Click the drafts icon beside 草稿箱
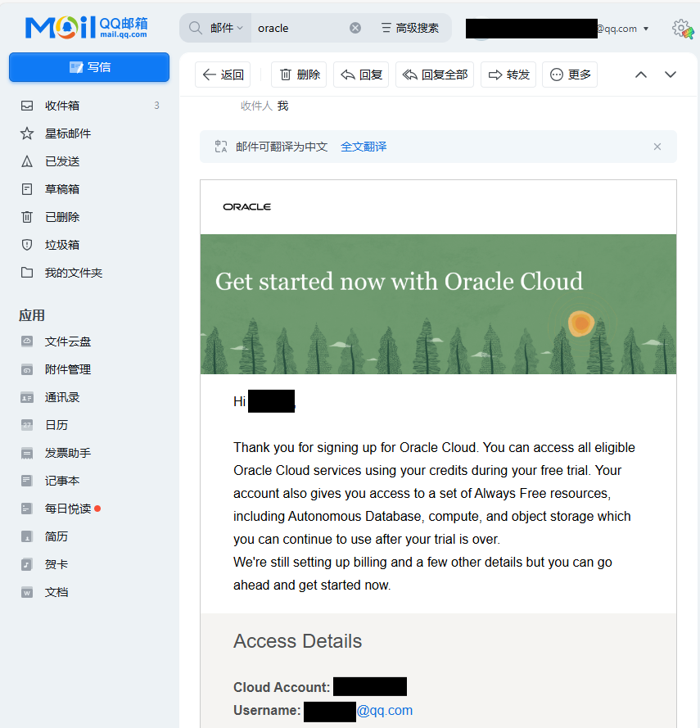The image size is (700, 728). (x=27, y=189)
